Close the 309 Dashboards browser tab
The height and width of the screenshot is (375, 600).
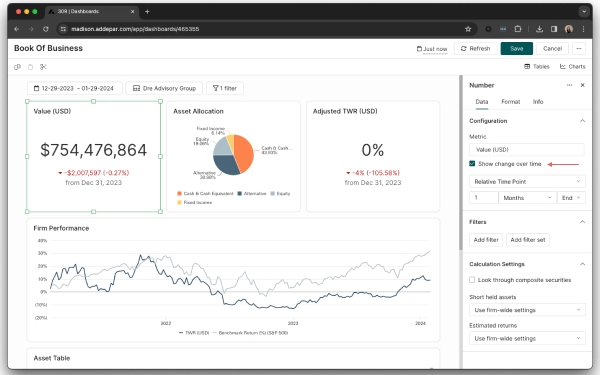(132, 11)
